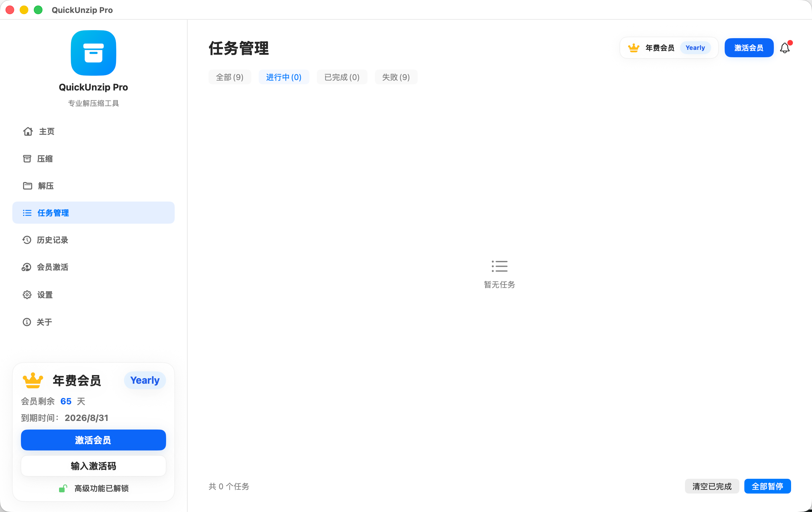Click the info icon beside 关于

[x=27, y=322]
